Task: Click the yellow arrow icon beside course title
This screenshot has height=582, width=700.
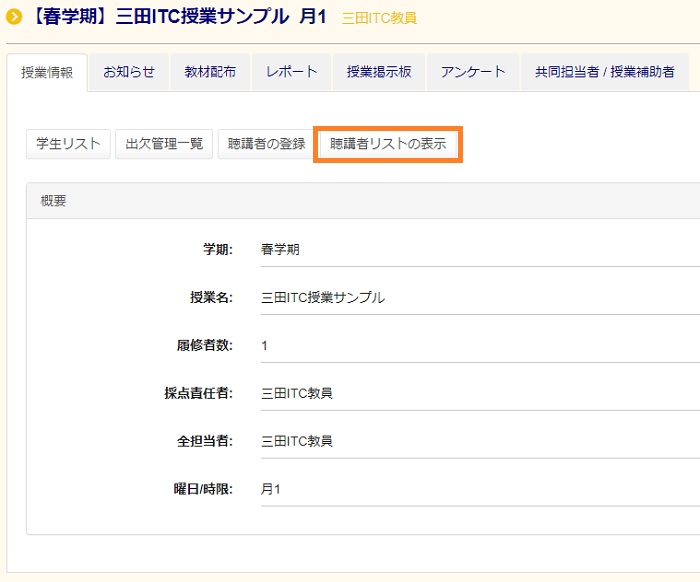Action: [14, 17]
